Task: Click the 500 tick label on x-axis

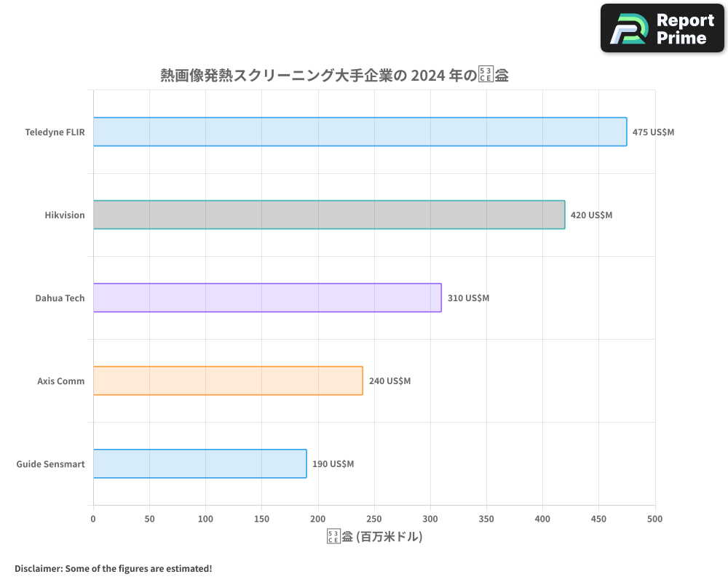Action: tap(654, 519)
